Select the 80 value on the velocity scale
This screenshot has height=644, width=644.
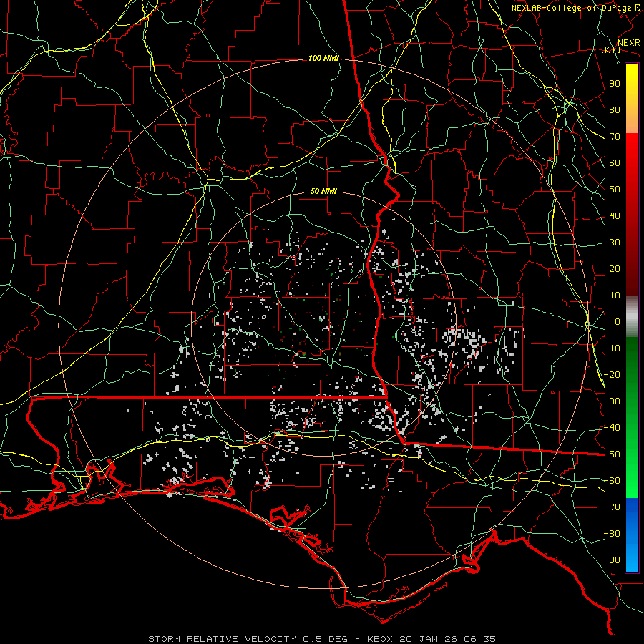[615, 110]
